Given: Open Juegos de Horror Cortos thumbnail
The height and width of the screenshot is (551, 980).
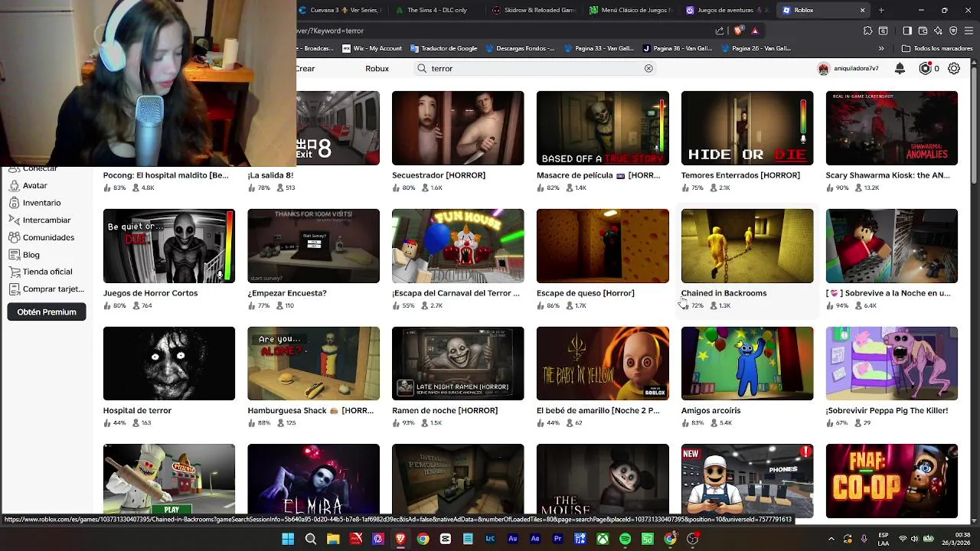Looking at the screenshot, I should click(169, 246).
